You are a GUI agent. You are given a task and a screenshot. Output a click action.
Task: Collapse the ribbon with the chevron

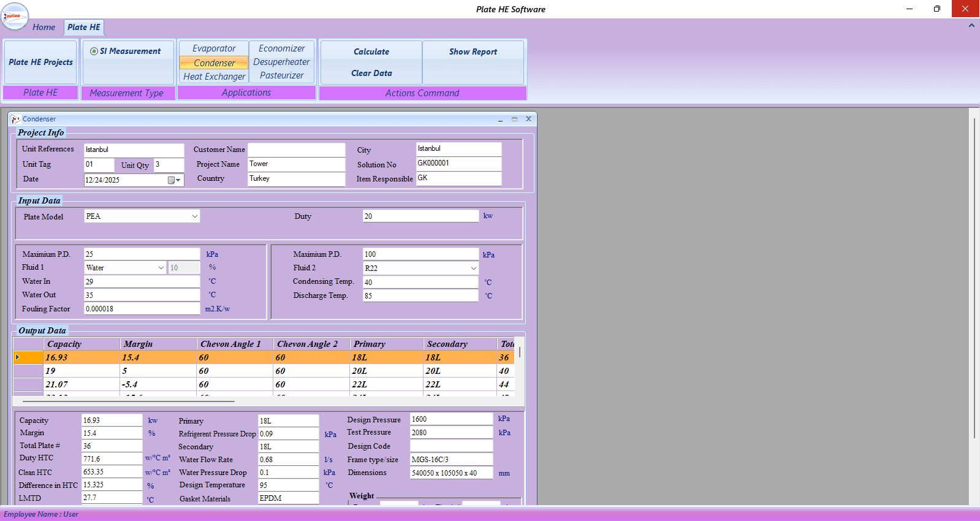pyautogui.click(x=971, y=26)
